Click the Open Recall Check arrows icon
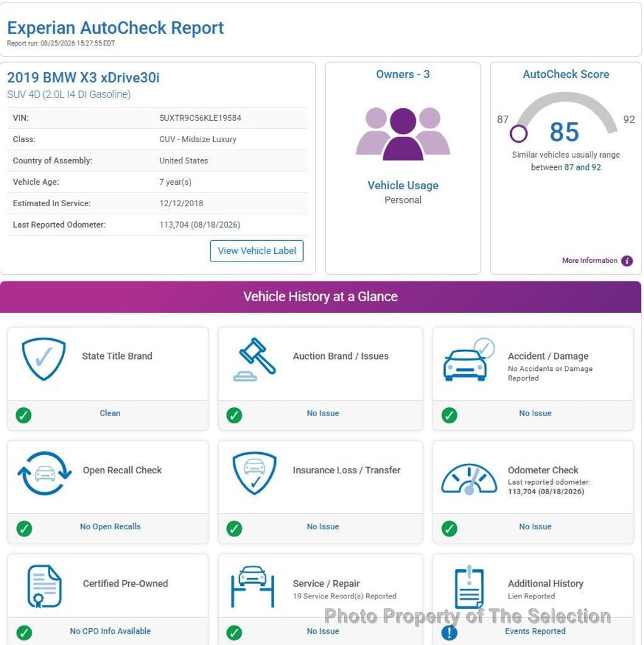Viewport: 644px width, 645px height. pos(45,473)
